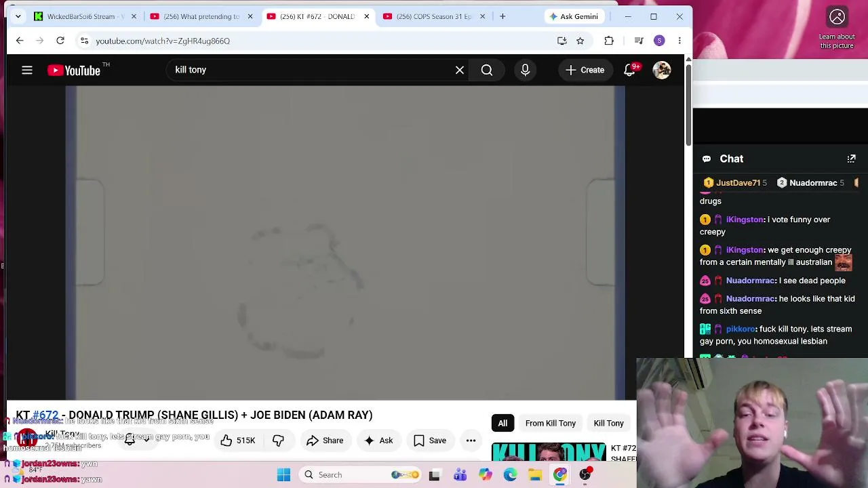Open Chrome tab search dropdown
Screen dimensions: 868x488
tap(18, 16)
